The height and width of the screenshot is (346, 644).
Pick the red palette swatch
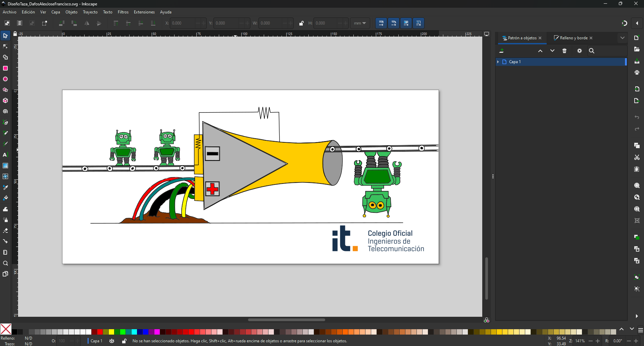pos(100,332)
